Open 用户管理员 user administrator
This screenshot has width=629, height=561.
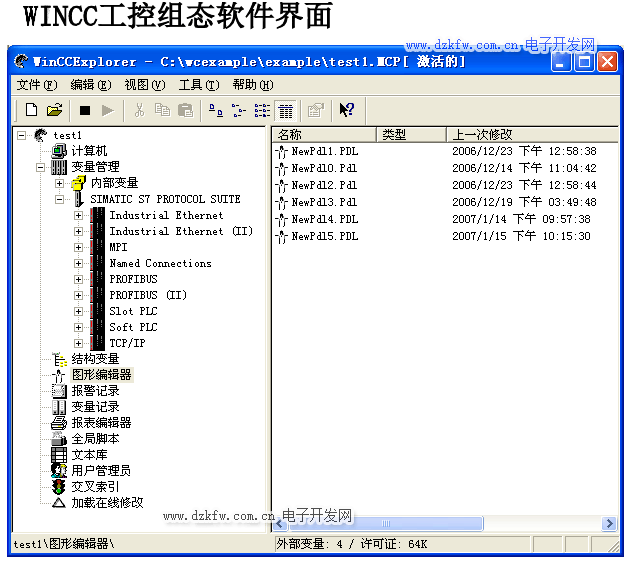pyautogui.click(x=100, y=471)
